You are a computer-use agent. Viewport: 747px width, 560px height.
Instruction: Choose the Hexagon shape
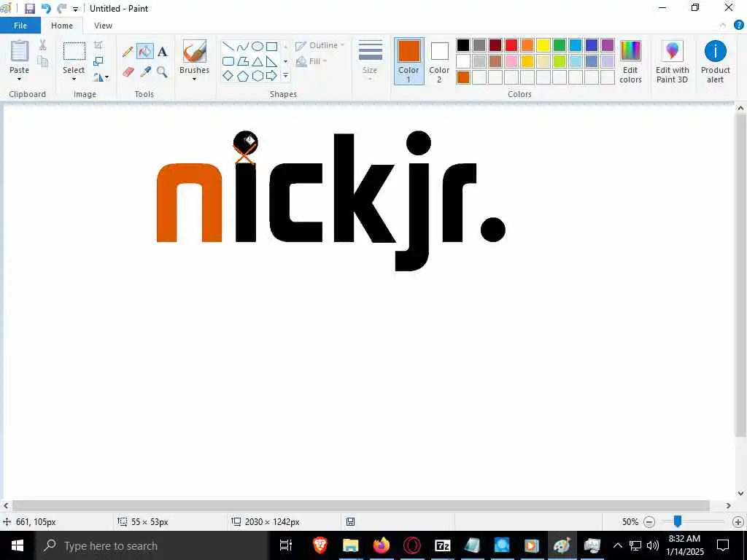click(x=258, y=76)
